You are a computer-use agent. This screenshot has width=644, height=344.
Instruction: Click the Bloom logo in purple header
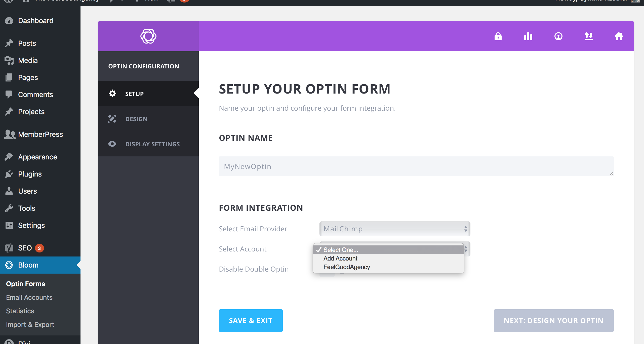(x=148, y=36)
